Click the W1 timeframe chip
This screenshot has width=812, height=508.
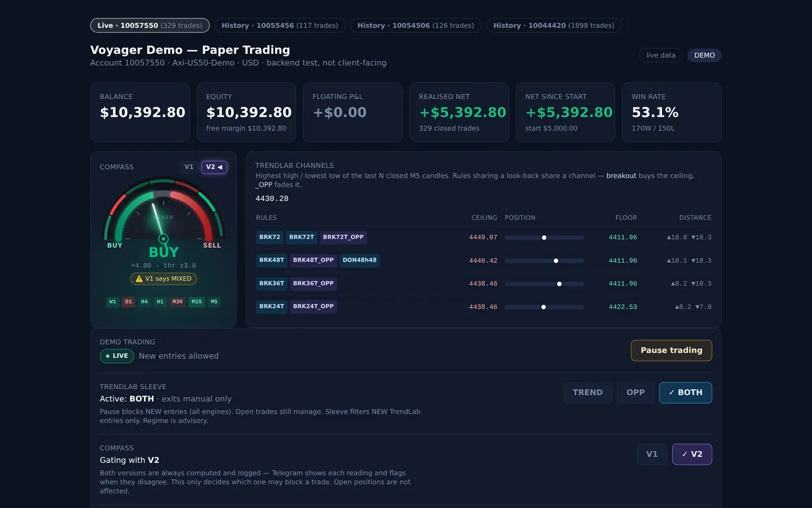click(x=113, y=302)
